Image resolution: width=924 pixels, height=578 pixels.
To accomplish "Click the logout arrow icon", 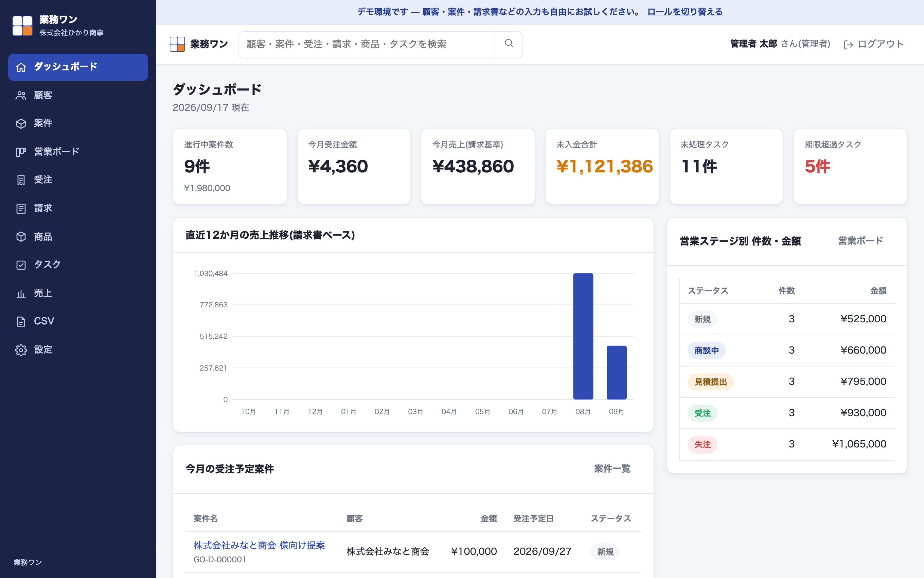I will (848, 45).
